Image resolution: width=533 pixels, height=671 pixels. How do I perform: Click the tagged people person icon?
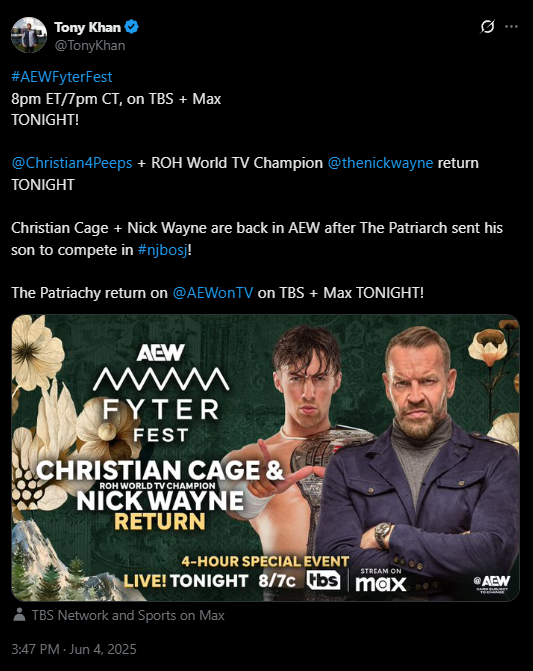(x=19, y=615)
